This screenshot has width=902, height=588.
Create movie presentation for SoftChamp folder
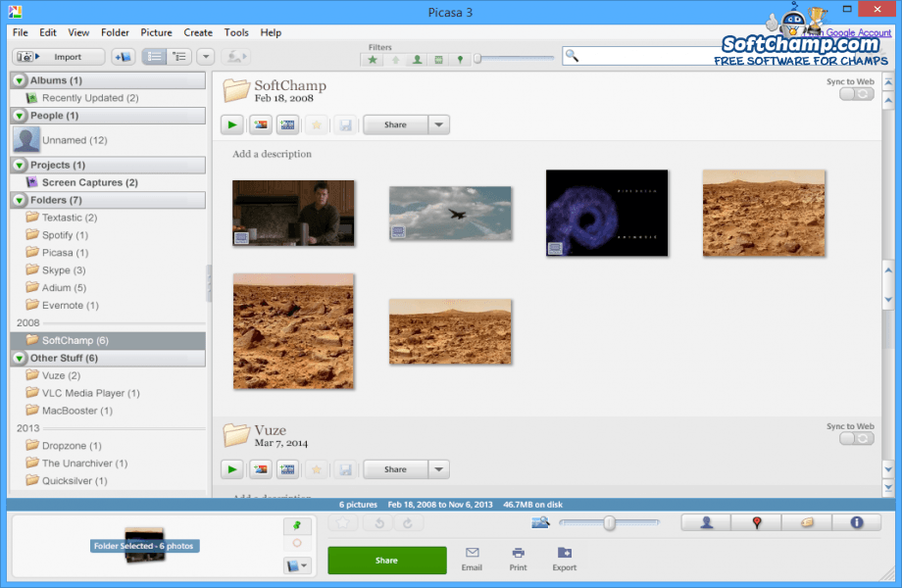pos(287,124)
